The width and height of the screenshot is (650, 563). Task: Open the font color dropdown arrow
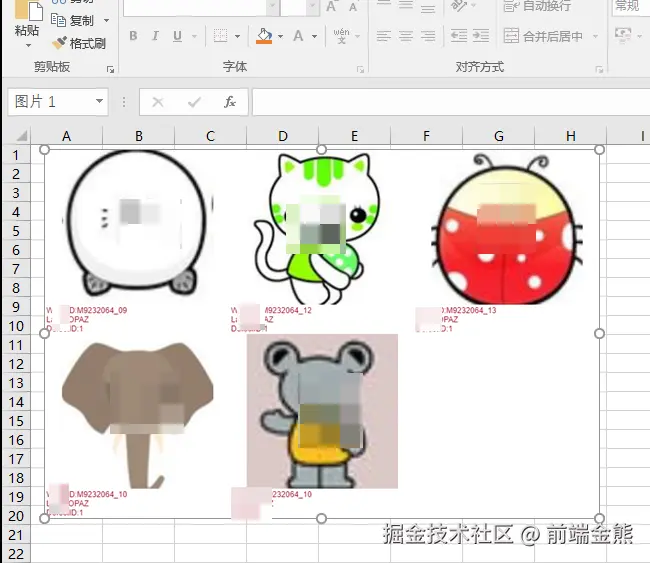click(x=315, y=36)
